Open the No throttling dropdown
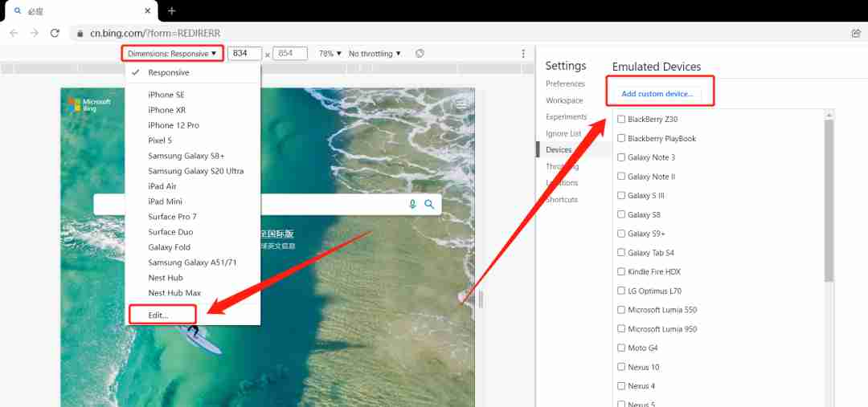This screenshot has height=407, width=868. coord(375,54)
